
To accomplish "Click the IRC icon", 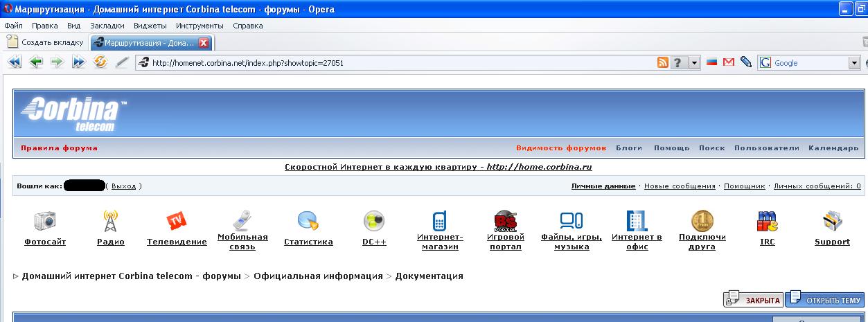I will click(x=768, y=221).
